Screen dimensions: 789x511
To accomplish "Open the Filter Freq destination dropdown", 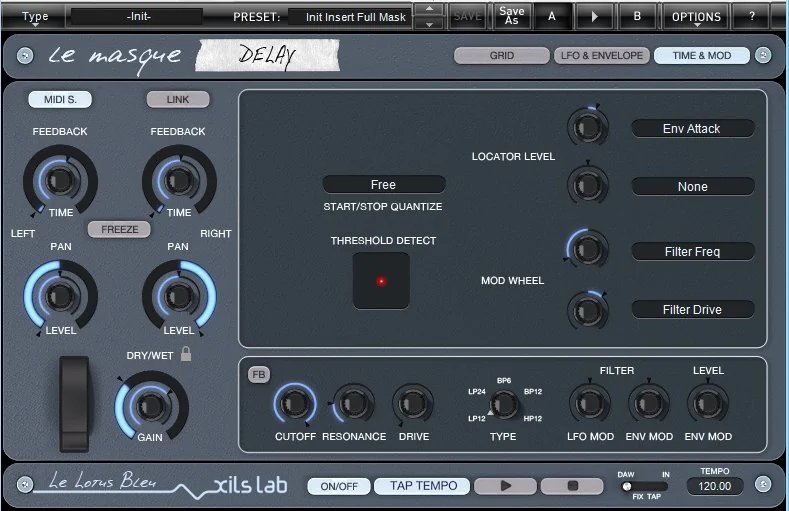I will (x=692, y=251).
